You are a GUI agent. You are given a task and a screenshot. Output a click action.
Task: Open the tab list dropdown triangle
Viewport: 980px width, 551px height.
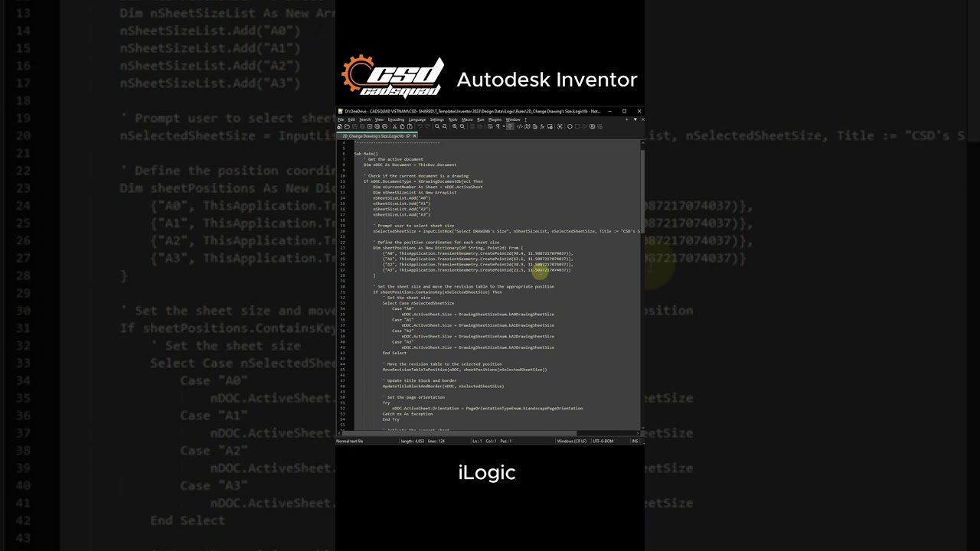(x=635, y=119)
